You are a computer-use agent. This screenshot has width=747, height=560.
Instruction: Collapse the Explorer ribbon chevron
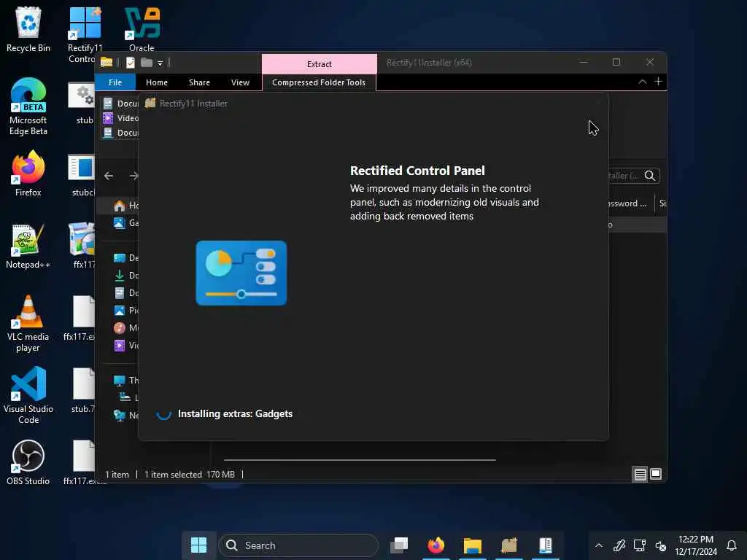coord(642,82)
